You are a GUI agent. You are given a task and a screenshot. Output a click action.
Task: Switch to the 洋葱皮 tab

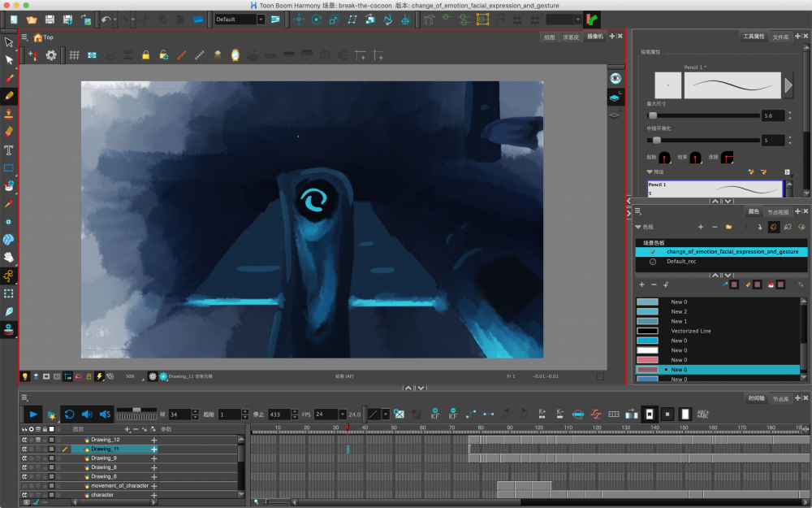pos(571,37)
